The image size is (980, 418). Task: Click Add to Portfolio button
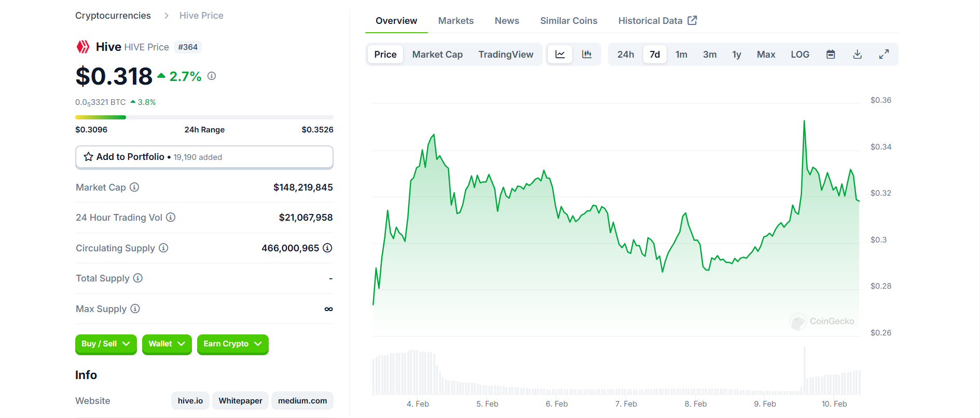click(204, 157)
